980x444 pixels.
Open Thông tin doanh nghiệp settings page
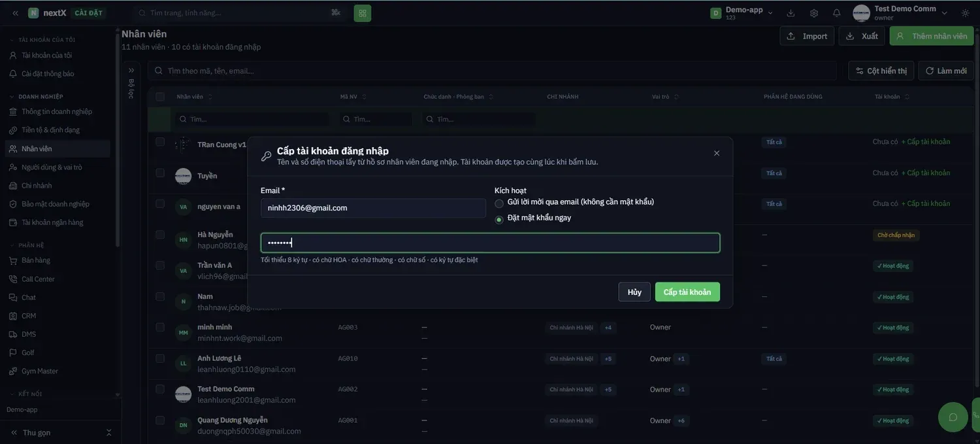coord(57,112)
